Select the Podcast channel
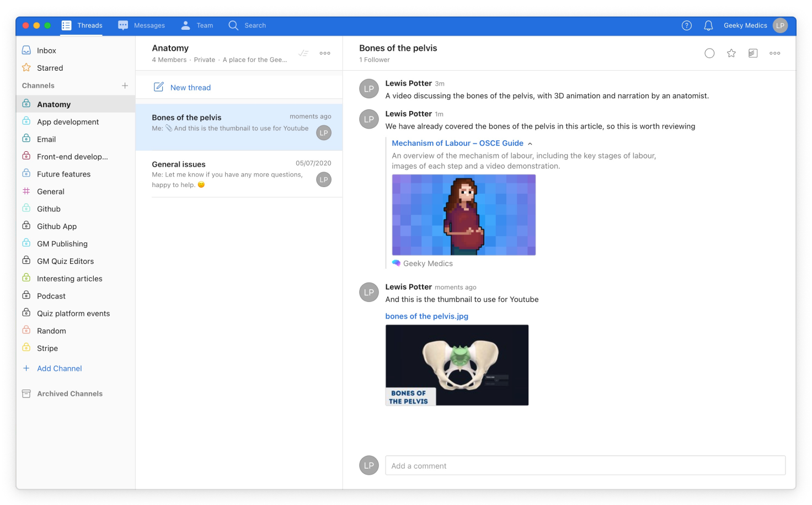The height and width of the screenshot is (505, 812). 76,296
